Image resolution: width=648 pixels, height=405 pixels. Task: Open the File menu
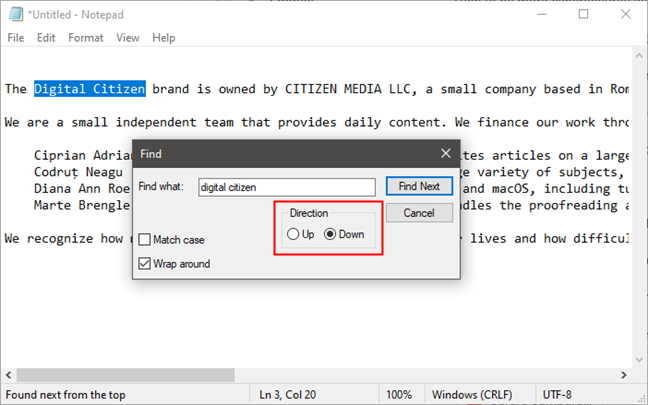click(x=16, y=38)
